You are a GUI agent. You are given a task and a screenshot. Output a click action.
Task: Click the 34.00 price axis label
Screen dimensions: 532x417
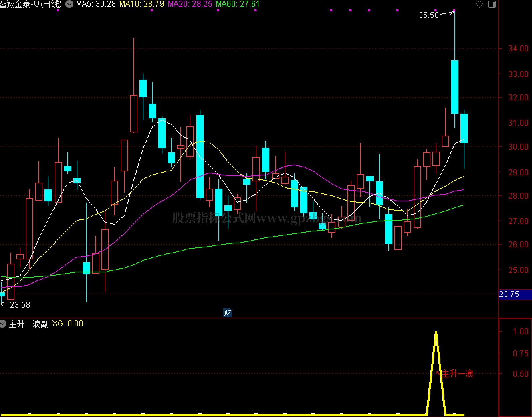click(518, 49)
